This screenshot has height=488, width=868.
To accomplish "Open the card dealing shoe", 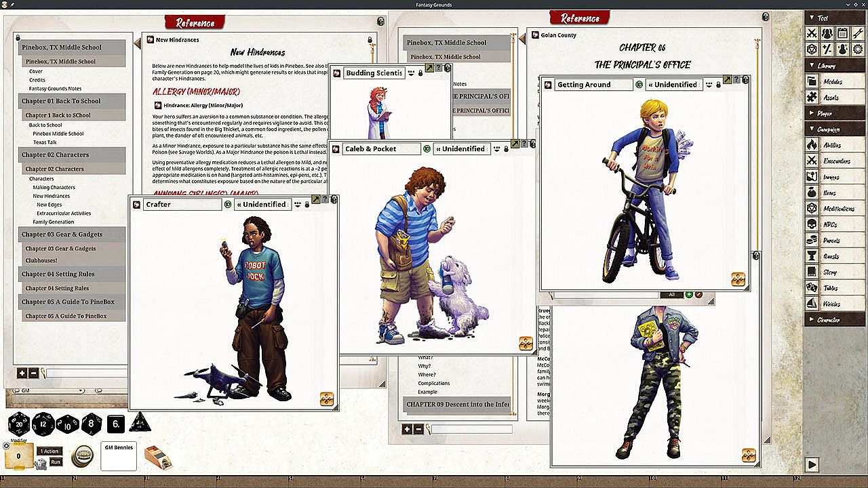I will (158, 457).
